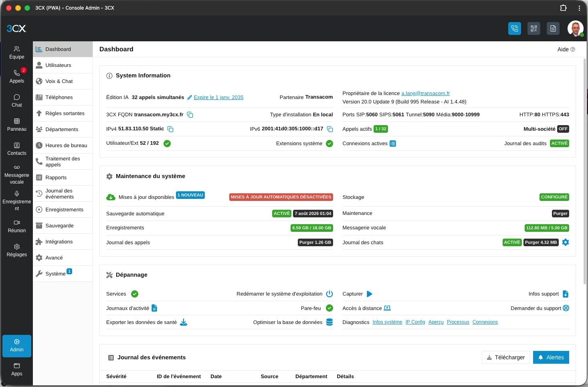Click the 3CX logo

16,28
